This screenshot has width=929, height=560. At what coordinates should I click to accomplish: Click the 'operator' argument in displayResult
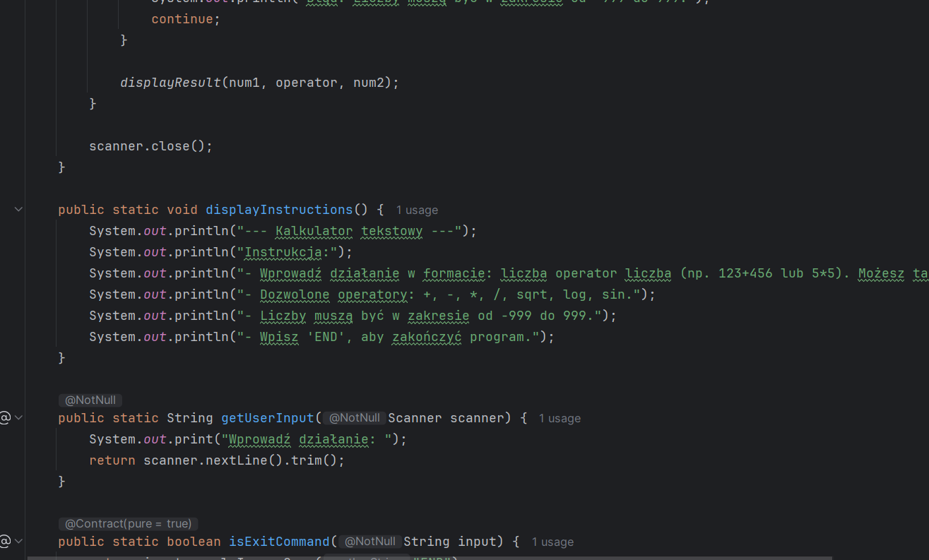[307, 83]
